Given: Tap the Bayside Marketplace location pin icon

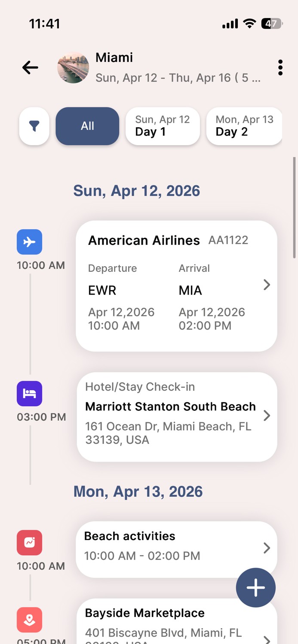Looking at the screenshot, I should pyautogui.click(x=29, y=620).
